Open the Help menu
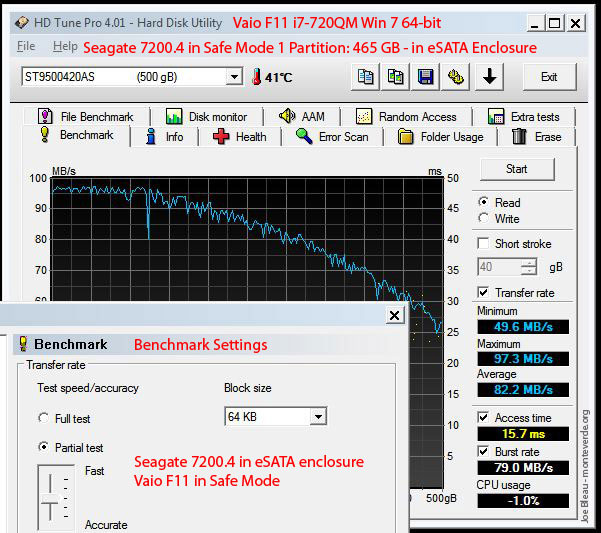 [65, 46]
